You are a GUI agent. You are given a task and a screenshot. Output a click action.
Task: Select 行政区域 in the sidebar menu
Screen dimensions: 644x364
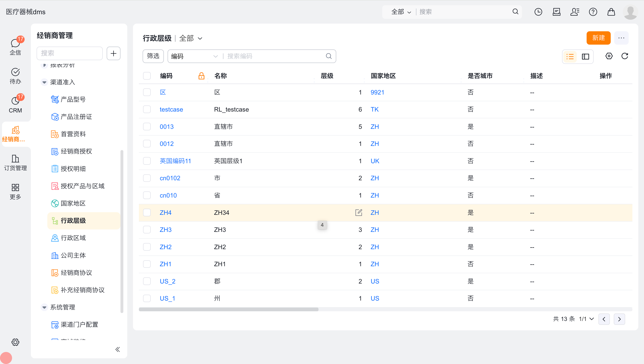coord(73,238)
